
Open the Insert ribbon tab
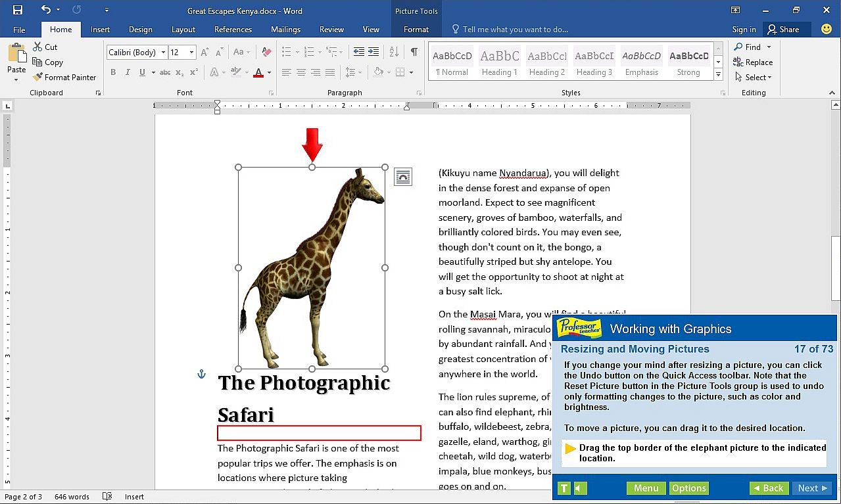point(100,30)
